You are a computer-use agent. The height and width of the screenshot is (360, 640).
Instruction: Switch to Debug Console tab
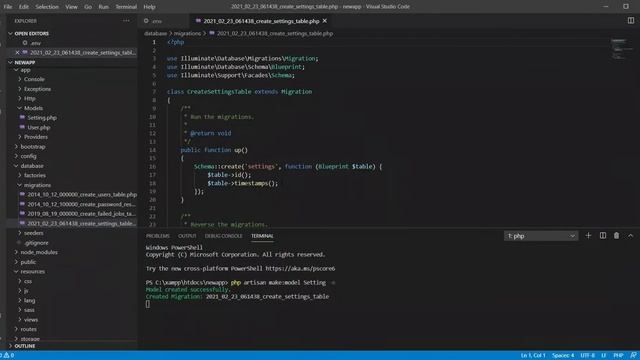coord(223,236)
